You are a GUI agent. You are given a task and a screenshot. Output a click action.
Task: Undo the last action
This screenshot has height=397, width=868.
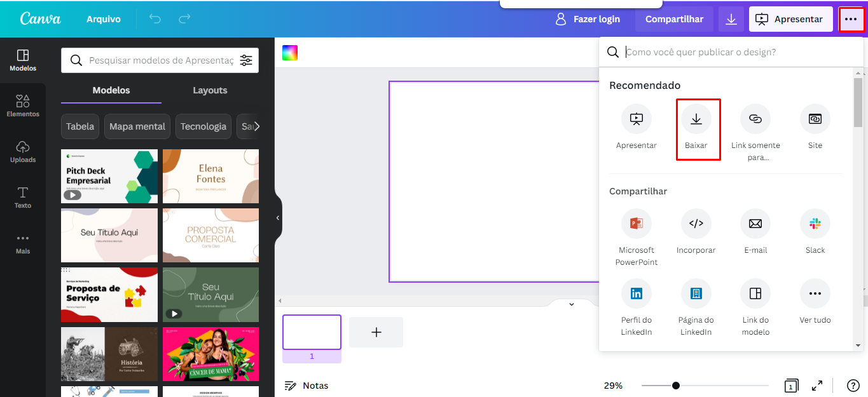155,19
